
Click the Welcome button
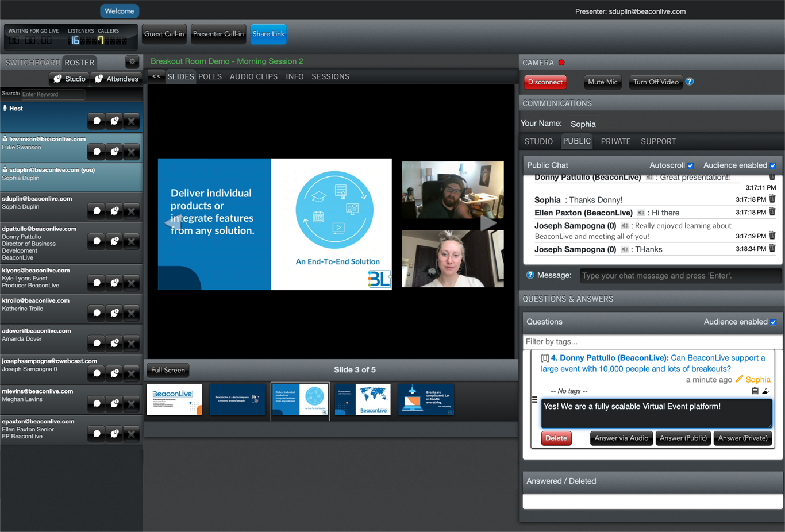click(120, 11)
